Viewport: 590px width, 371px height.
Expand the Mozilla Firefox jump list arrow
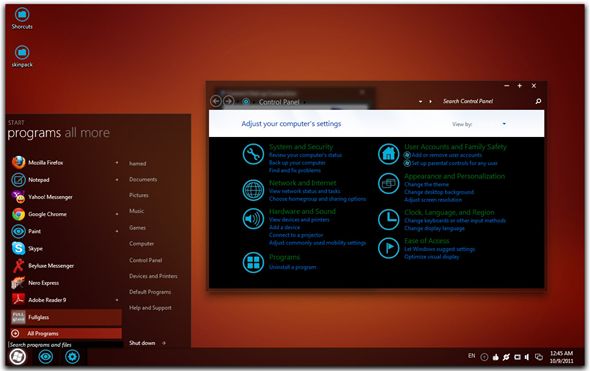pyautogui.click(x=117, y=163)
